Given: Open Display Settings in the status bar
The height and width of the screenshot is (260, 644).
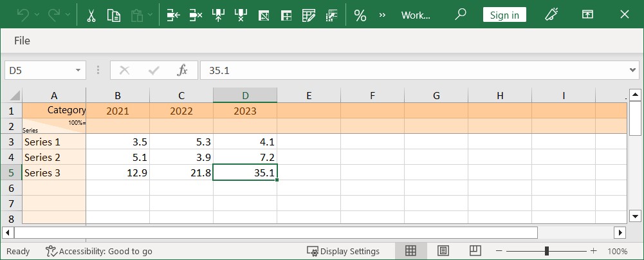Looking at the screenshot, I should [344, 251].
